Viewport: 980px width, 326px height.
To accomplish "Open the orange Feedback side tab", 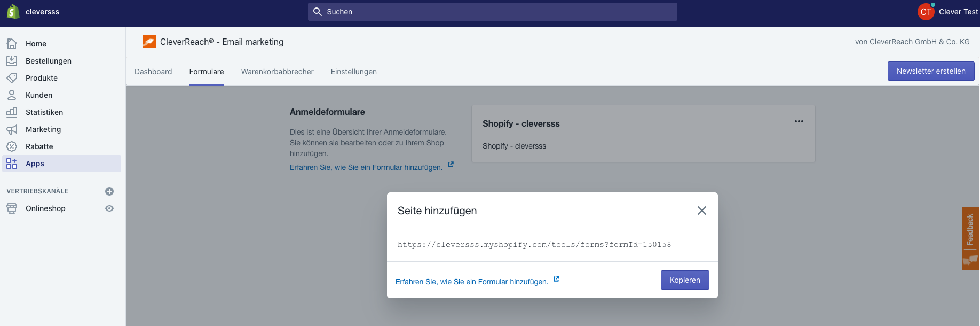I will (970, 238).
